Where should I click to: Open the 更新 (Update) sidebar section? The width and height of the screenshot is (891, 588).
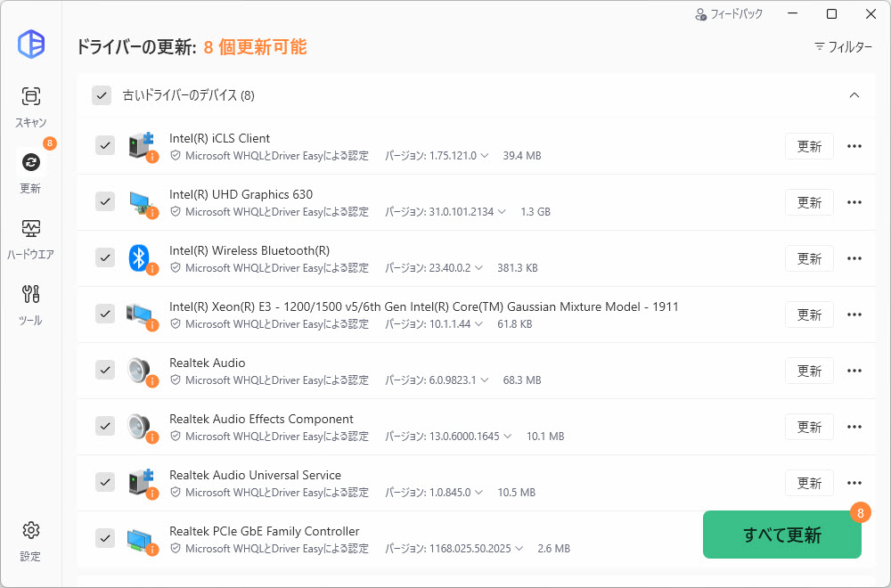point(30,173)
